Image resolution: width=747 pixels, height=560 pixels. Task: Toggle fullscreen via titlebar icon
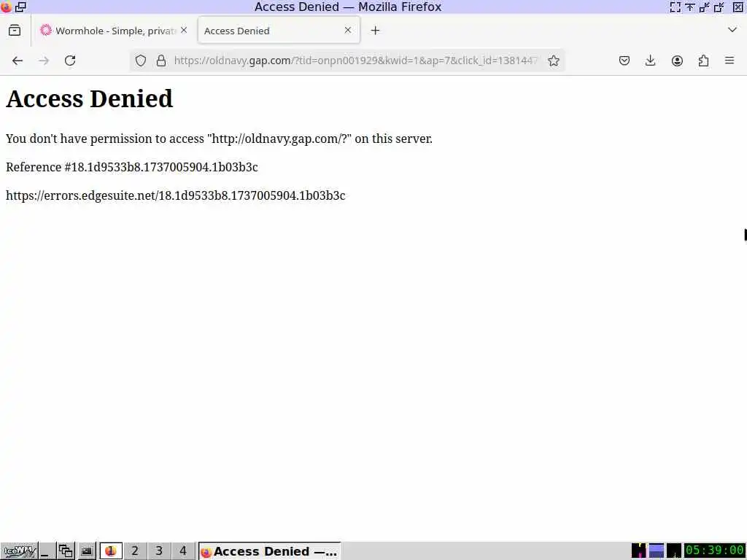675,7
